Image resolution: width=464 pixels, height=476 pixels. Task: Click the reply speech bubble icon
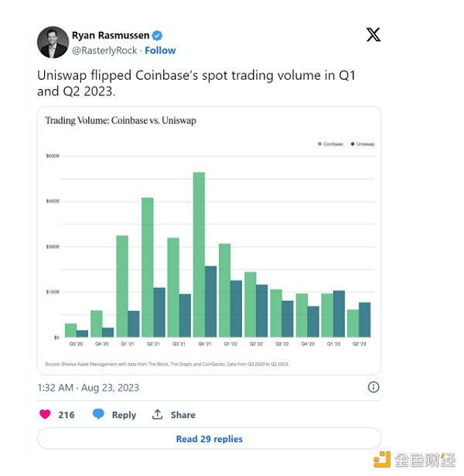click(98, 414)
